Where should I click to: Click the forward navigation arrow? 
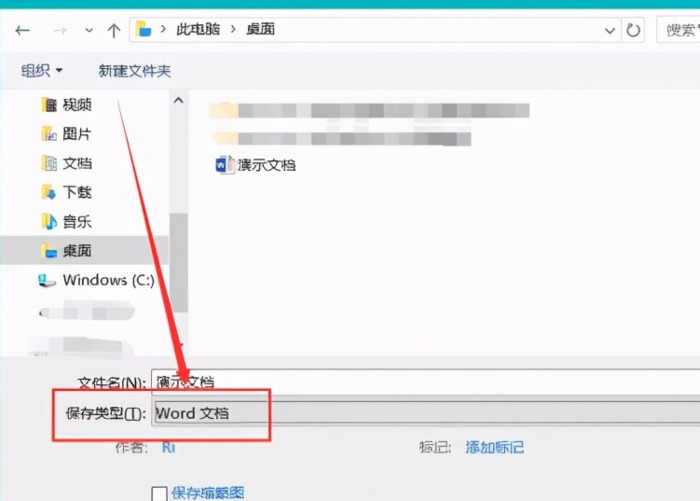pos(60,30)
